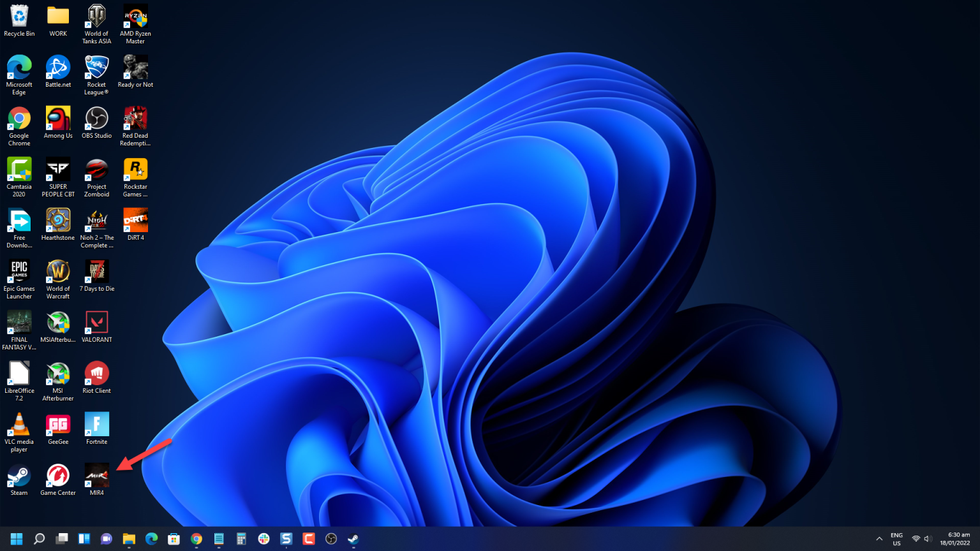Open AMD Ryzen Master shortcut
This screenshot has width=980, height=551.
tap(135, 24)
